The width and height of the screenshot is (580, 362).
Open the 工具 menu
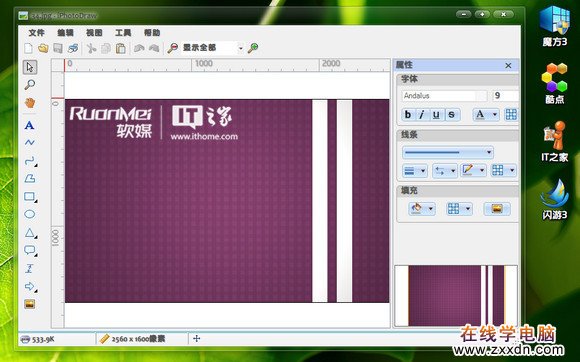click(123, 33)
